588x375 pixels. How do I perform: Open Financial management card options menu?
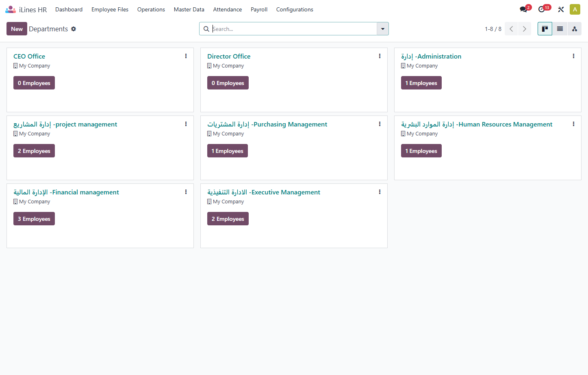(x=186, y=192)
